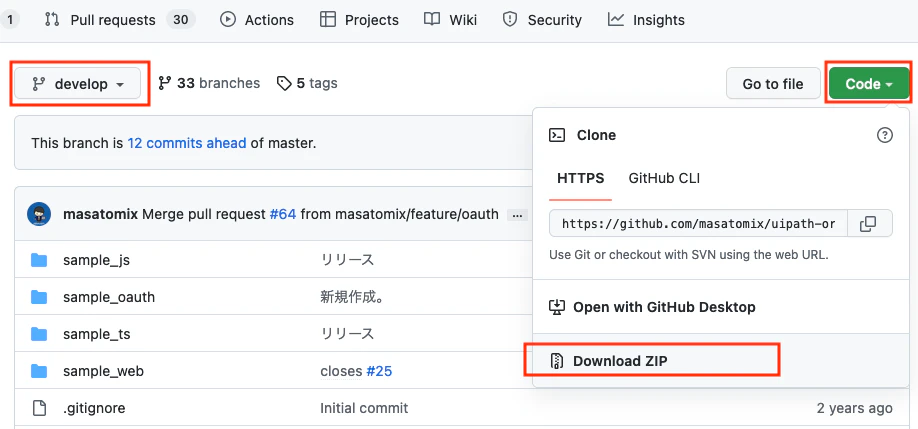Click the Actions play icon
918x429 pixels.
227,20
